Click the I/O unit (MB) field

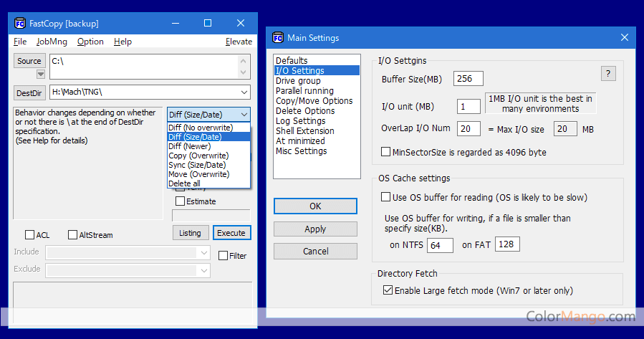coord(468,106)
